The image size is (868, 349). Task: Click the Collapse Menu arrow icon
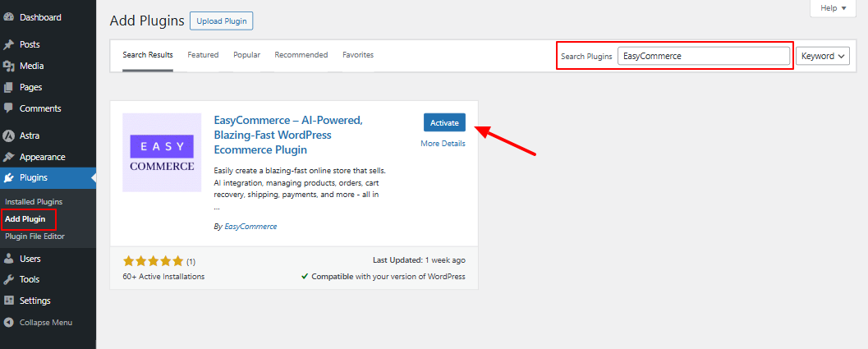(x=8, y=322)
